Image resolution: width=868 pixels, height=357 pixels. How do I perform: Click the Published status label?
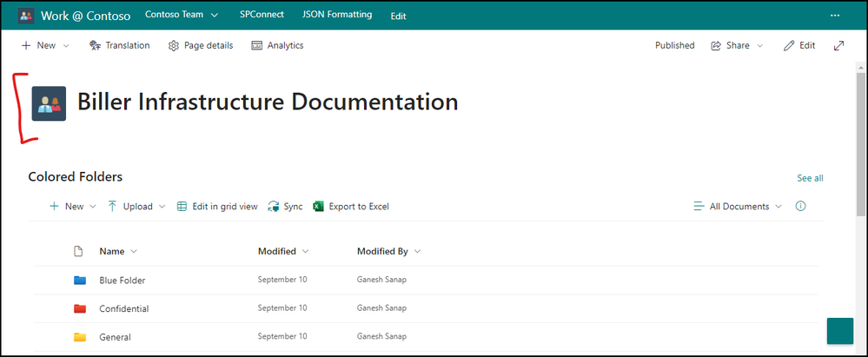[x=675, y=45]
